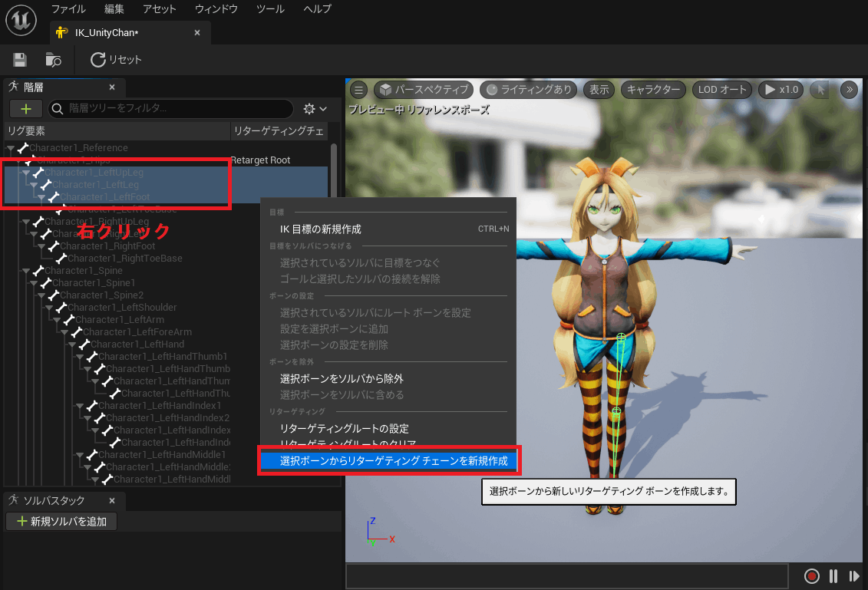Click bone icon of Character1_Spine
Screen dimensions: 868x590
(38, 271)
